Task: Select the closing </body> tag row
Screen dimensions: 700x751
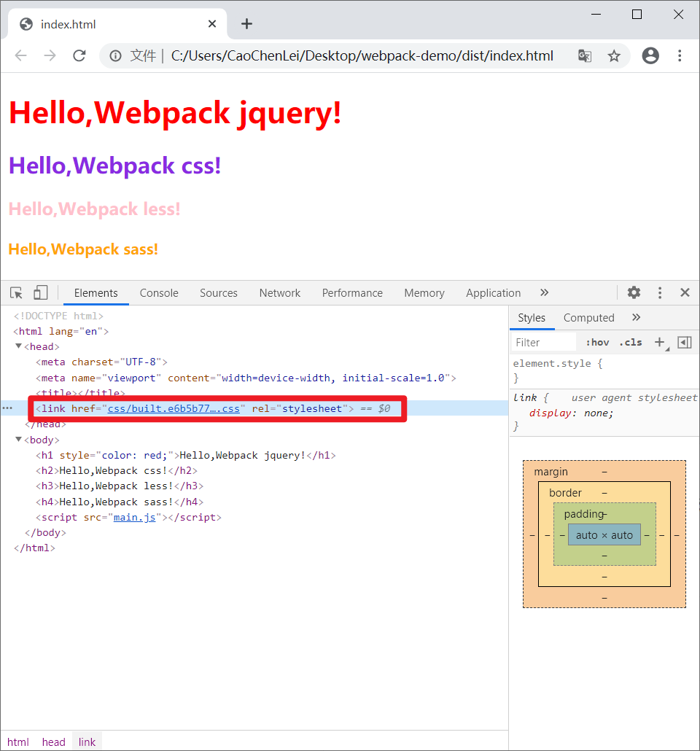Action: (x=45, y=532)
